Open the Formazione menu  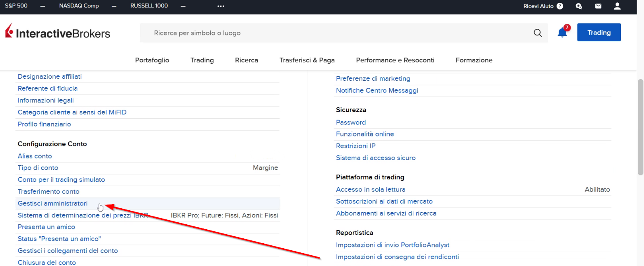[474, 60]
